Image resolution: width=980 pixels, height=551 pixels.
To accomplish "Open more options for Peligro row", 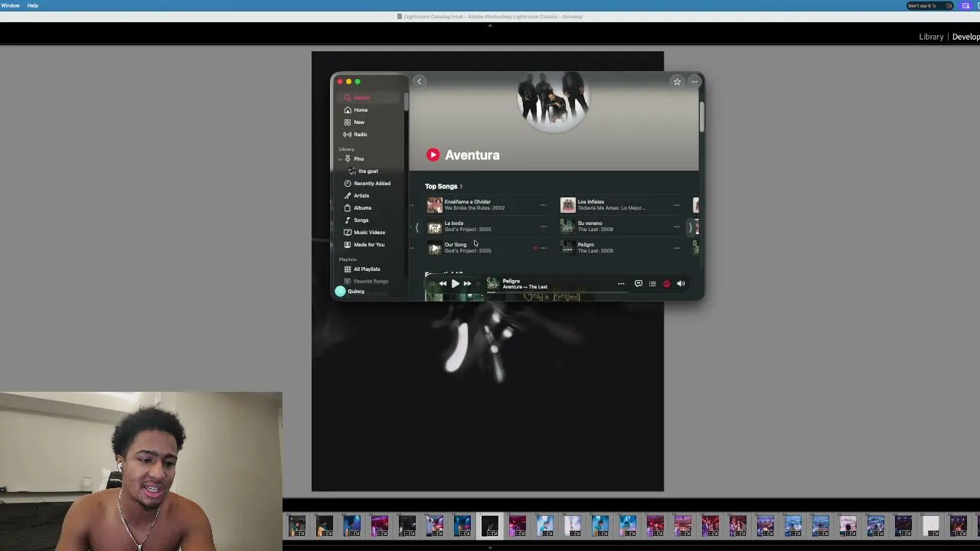I will coord(677,248).
